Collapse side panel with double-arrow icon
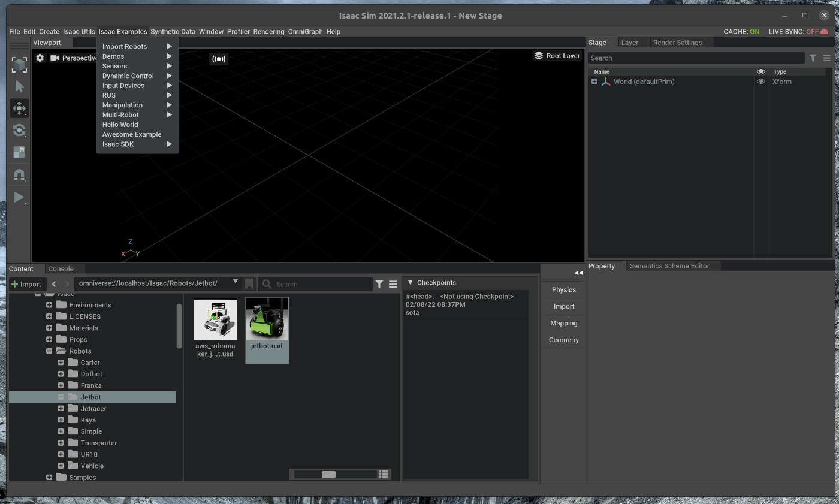 point(578,273)
